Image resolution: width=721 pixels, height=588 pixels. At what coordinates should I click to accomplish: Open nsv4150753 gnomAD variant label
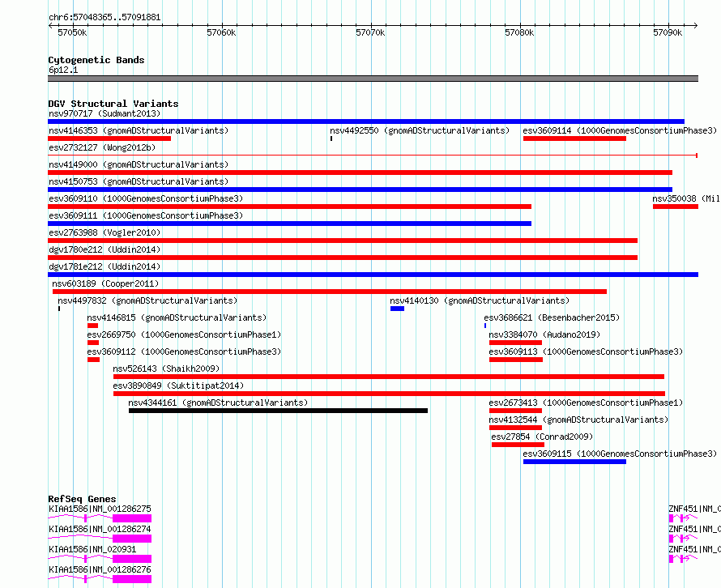[x=139, y=181]
